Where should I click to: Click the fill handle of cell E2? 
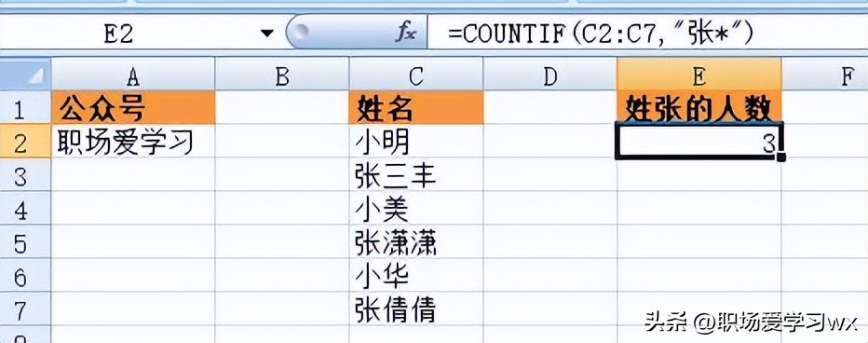click(781, 158)
